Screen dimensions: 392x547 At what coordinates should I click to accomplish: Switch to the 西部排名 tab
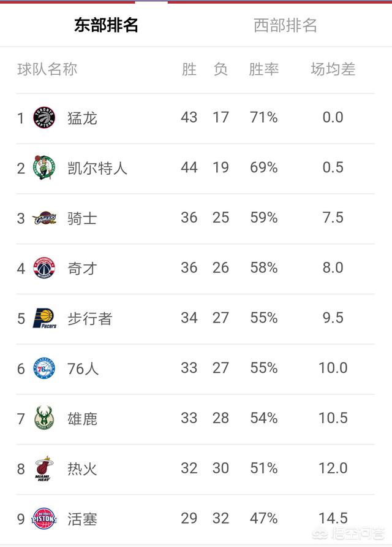click(x=285, y=25)
